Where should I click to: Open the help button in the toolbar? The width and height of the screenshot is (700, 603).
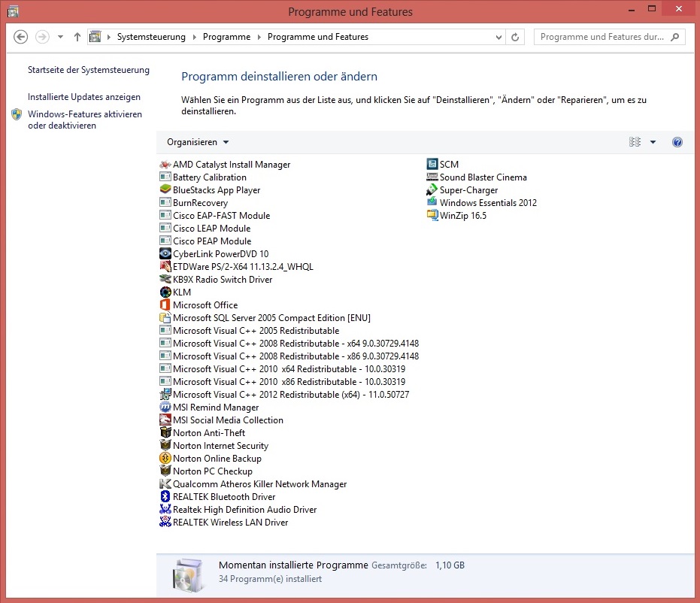coord(677,142)
